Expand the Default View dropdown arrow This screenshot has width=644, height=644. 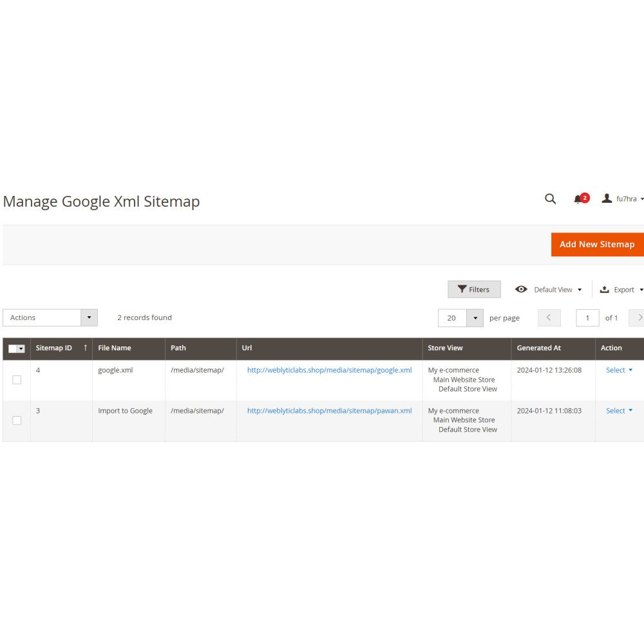click(x=580, y=290)
